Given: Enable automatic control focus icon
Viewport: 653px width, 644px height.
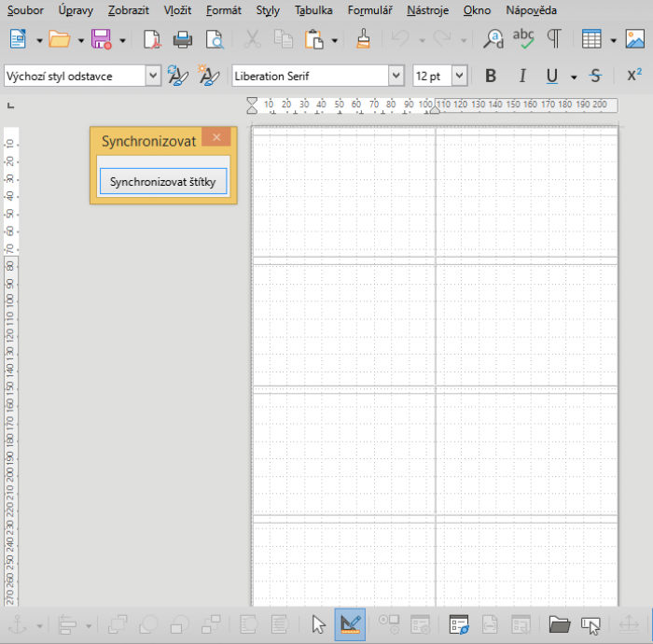Looking at the screenshot, I should [x=591, y=624].
